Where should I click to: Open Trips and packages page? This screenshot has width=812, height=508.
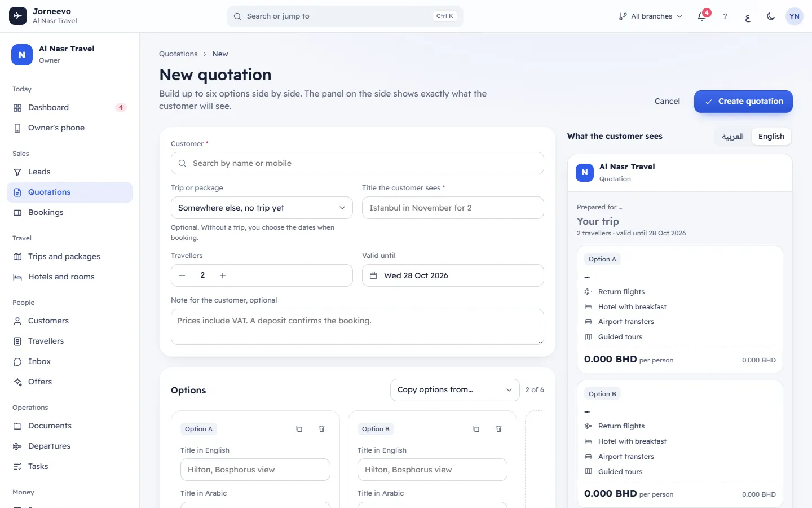pyautogui.click(x=69, y=256)
